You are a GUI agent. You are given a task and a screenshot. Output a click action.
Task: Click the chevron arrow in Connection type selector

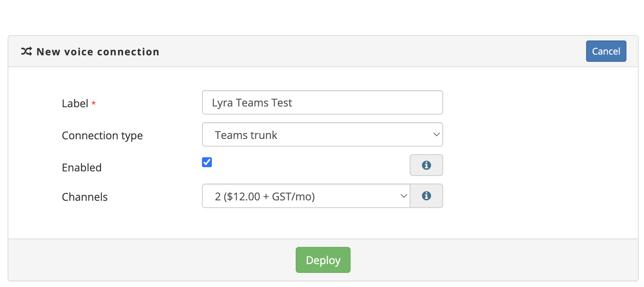tap(436, 135)
